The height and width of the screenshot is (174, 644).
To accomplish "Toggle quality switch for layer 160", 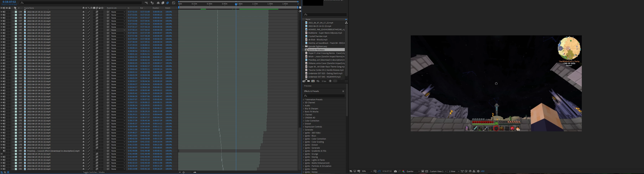I will coord(89,90).
